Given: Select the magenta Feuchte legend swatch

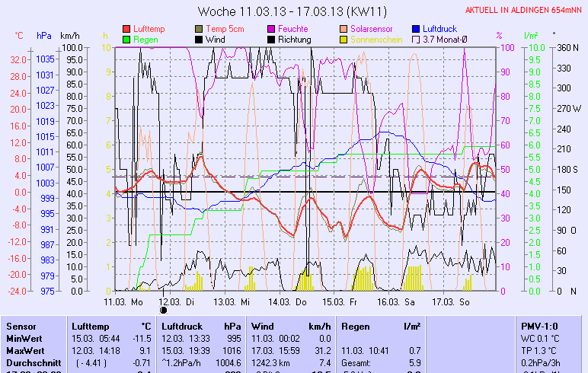Looking at the screenshot, I should [271, 29].
